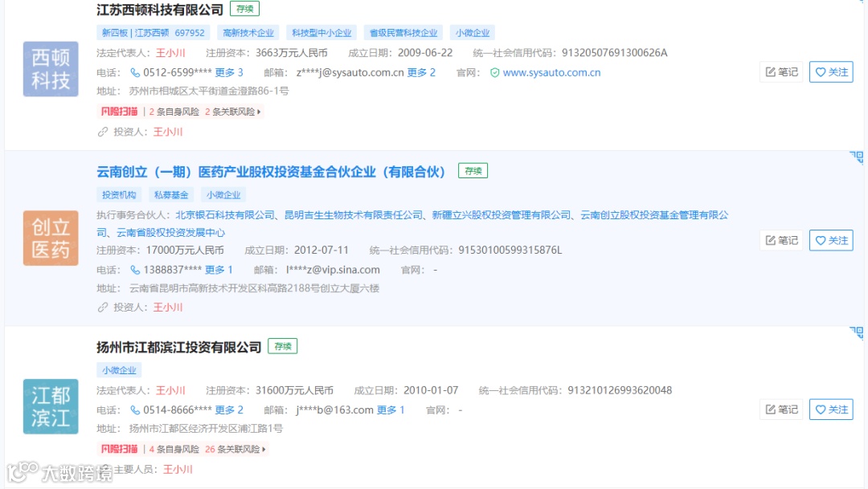The width and height of the screenshot is (868, 489).
Task: Click the 存续 status badge of 云南创立
Action: [473, 171]
